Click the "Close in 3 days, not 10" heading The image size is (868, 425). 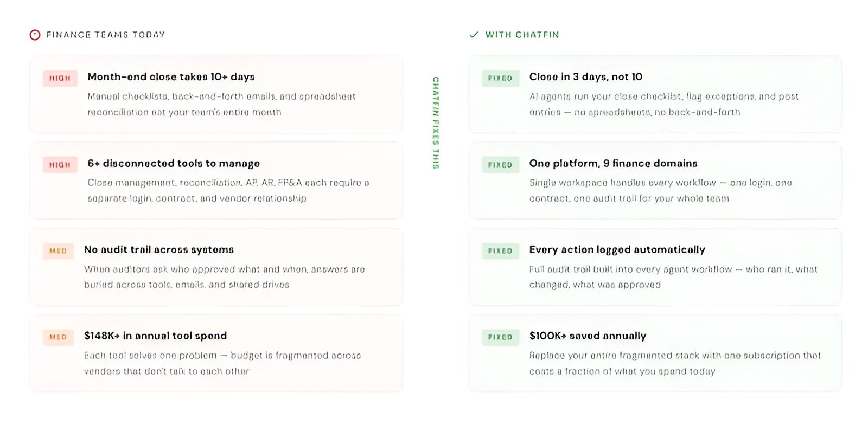pos(586,77)
